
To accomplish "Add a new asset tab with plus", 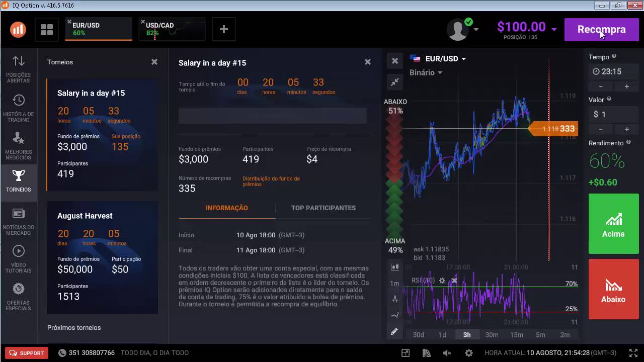I will [224, 29].
